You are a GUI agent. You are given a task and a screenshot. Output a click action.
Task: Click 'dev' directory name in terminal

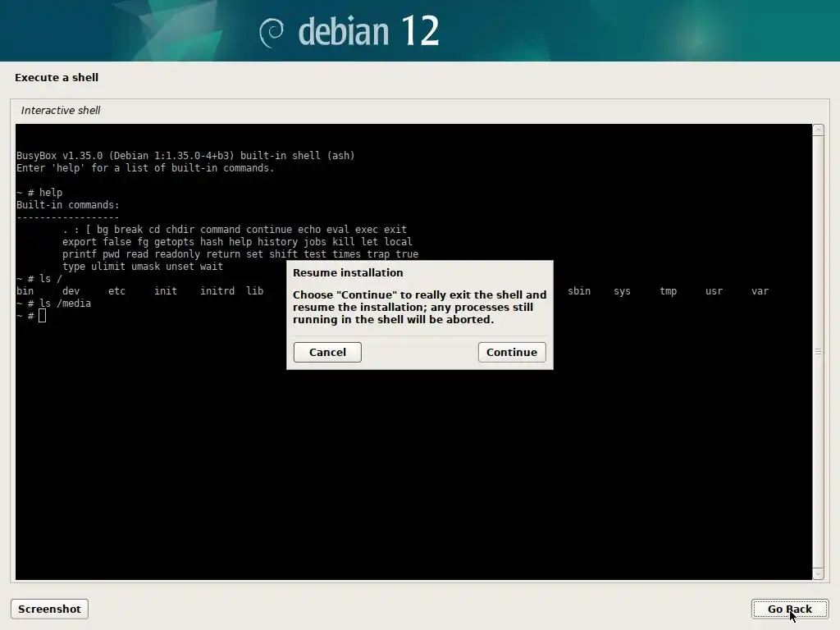pos(71,291)
